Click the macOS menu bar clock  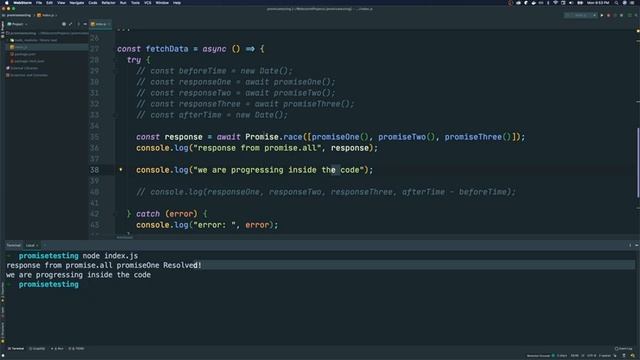coord(598,3)
